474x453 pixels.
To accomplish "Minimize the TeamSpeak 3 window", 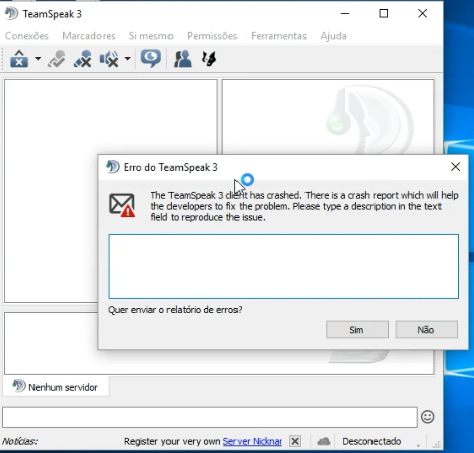I will pyautogui.click(x=345, y=13).
